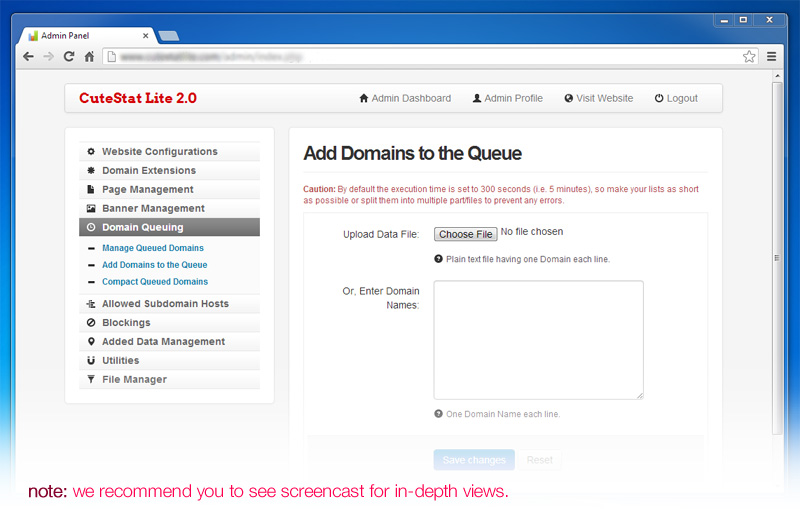Screen dimensions: 800x509
Task: Click map marker icon next to Added Data Management
Action: pyautogui.click(x=91, y=341)
